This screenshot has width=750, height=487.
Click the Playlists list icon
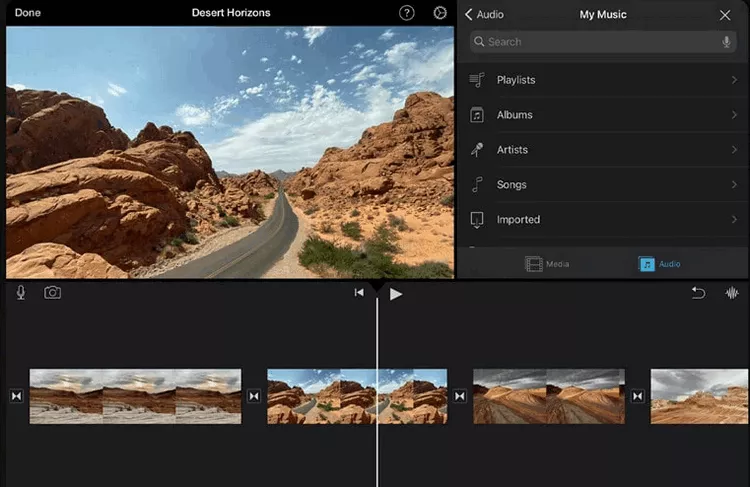(x=477, y=80)
